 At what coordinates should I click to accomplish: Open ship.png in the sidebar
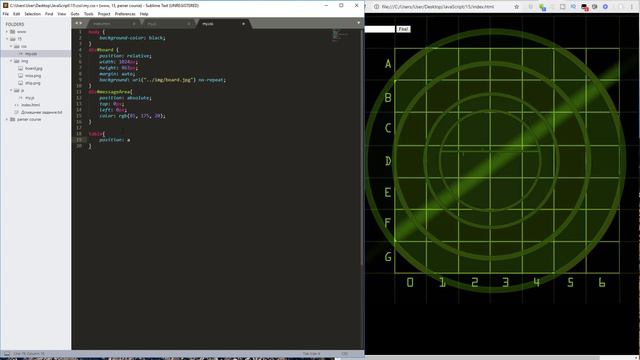point(33,83)
